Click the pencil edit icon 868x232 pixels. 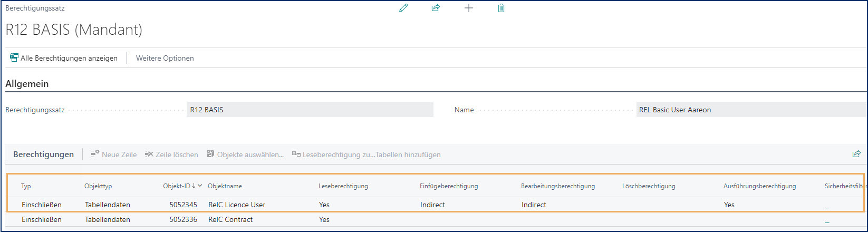(403, 8)
